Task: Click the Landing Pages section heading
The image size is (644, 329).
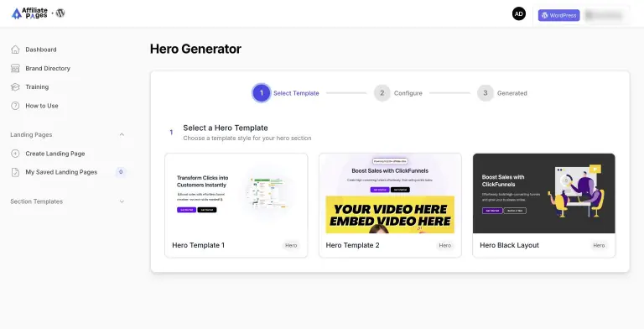Action: [31, 134]
